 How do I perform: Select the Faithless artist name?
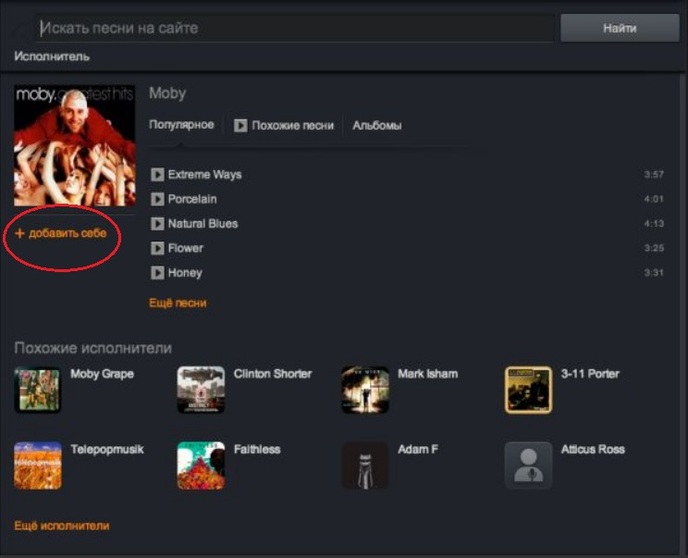(257, 449)
